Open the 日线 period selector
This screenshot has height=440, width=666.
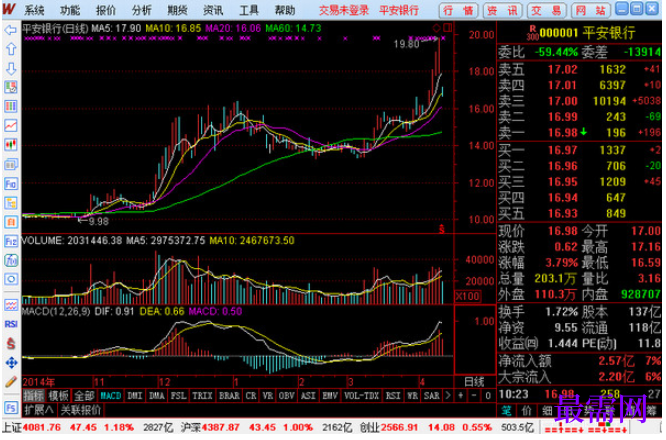tap(474, 381)
